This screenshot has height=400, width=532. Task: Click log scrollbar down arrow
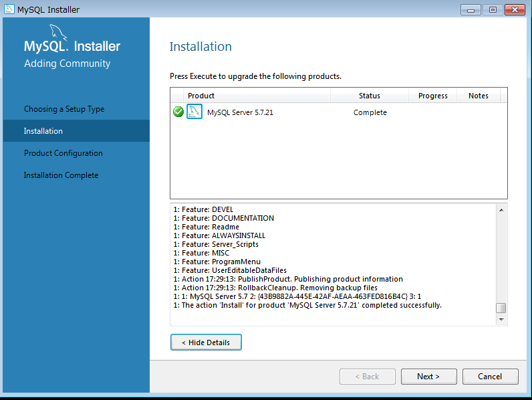click(501, 320)
